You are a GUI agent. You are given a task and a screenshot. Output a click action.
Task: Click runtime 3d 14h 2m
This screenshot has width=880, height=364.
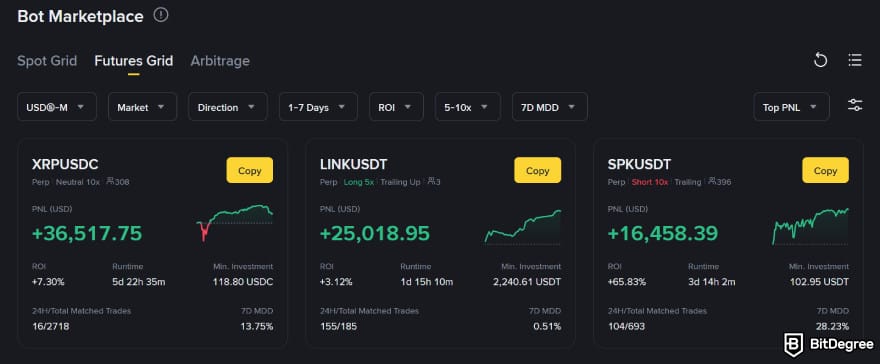[x=712, y=282]
